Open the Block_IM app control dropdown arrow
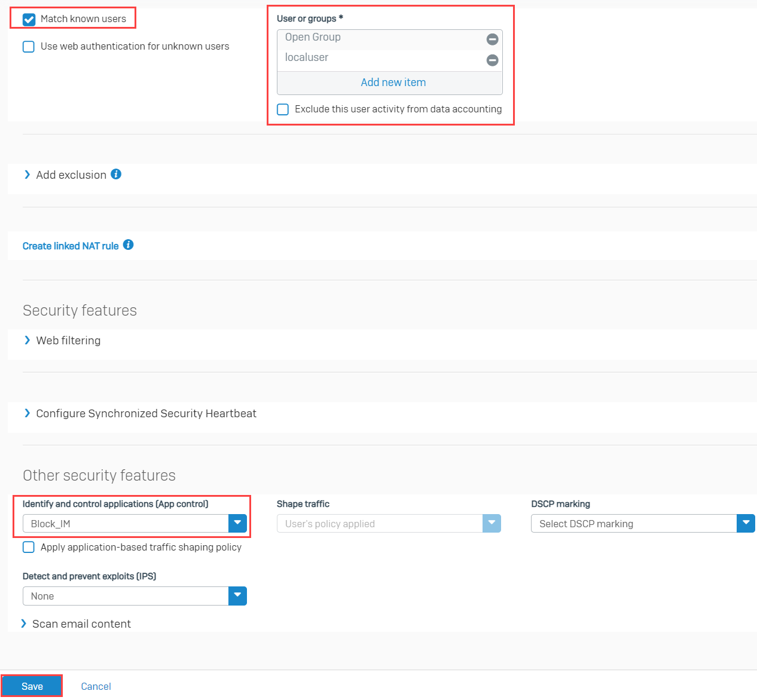757x700 pixels. point(237,523)
